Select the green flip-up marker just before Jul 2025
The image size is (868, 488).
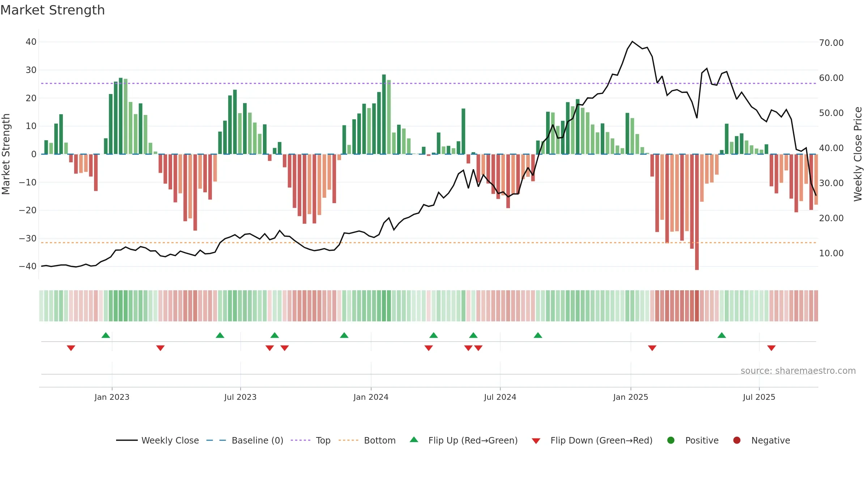point(722,335)
